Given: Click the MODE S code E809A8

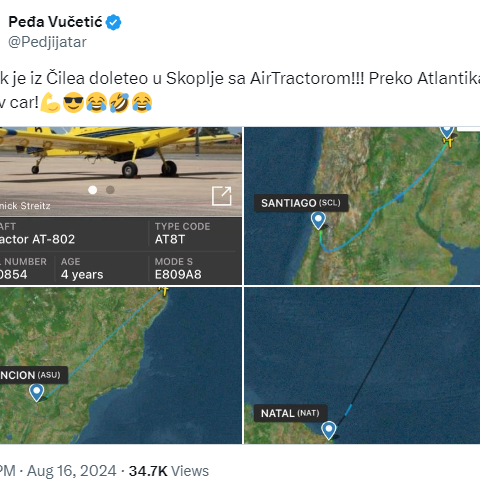Looking at the screenshot, I should (178, 275).
